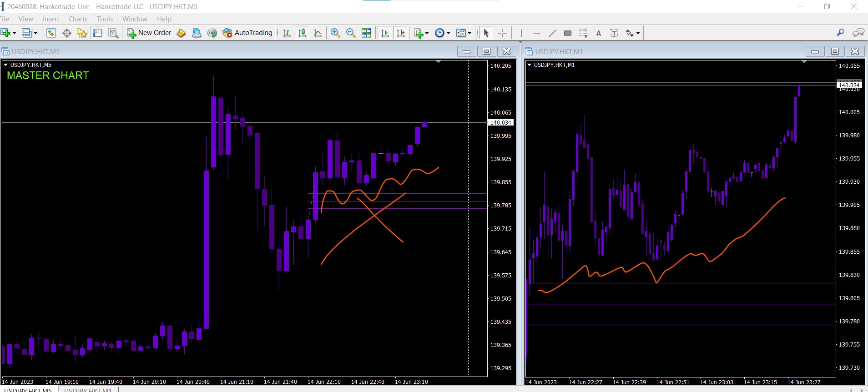Screen dimensions: 868x392
Task: Open the Charts menu
Action: (78, 19)
